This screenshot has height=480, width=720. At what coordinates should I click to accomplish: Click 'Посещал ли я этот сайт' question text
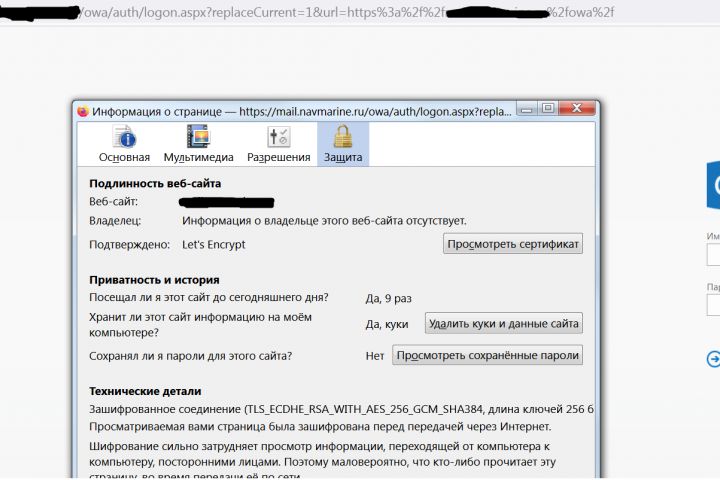click(209, 298)
